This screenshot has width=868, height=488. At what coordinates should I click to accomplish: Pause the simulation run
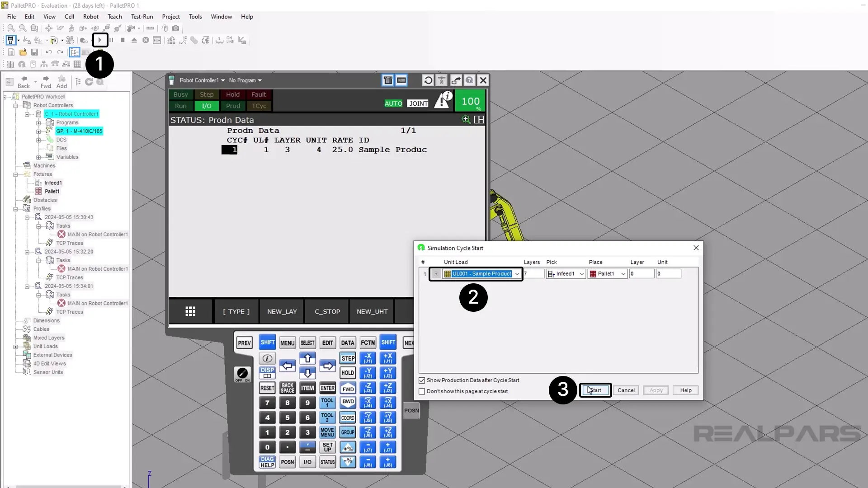111,40
